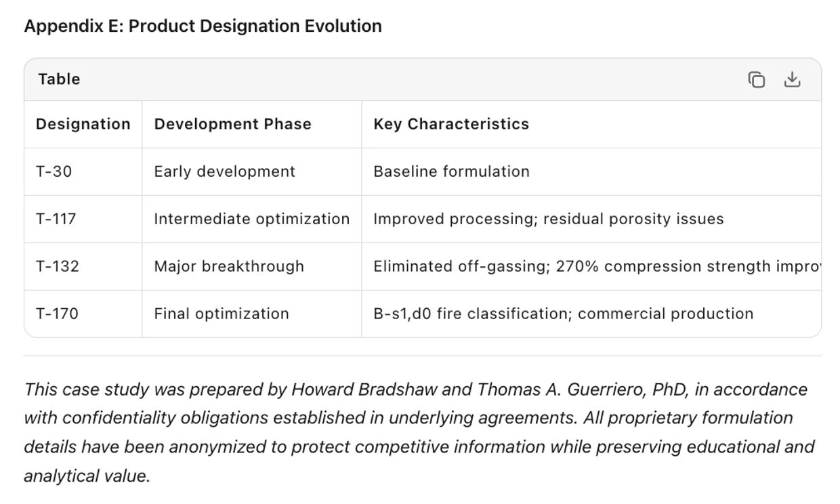This screenshot has height=504, width=840.
Task: Click the Designation column header
Action: click(x=83, y=124)
